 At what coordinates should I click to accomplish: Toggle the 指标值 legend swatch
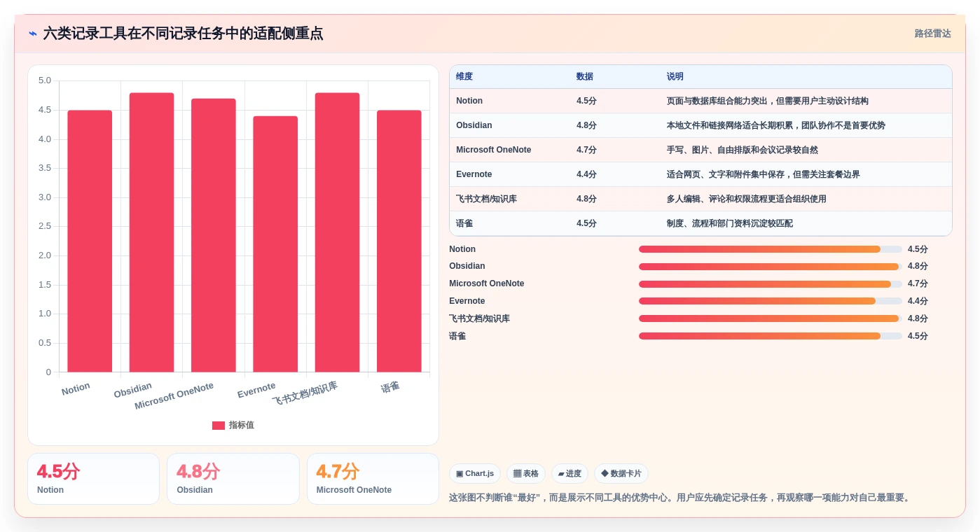tap(219, 426)
